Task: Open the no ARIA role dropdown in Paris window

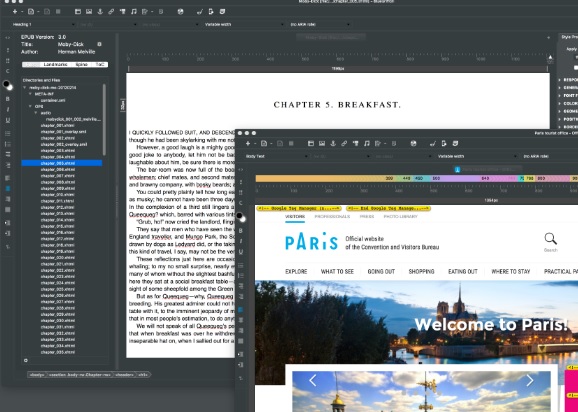Action: 549,156
